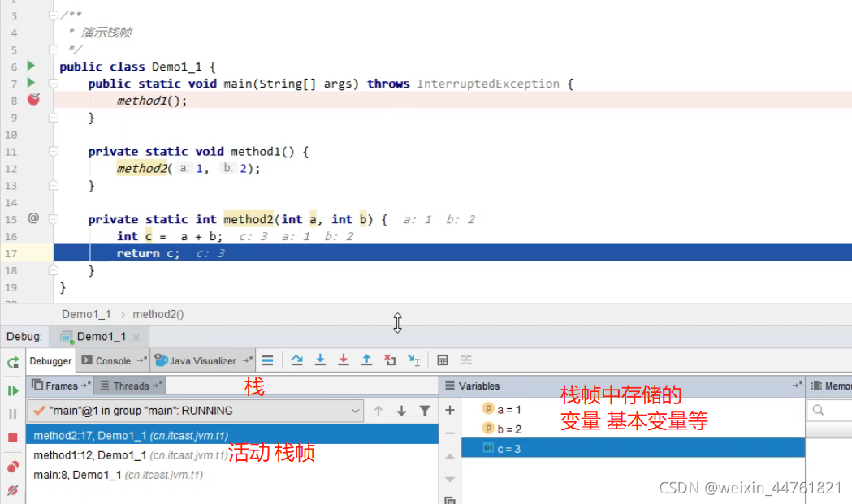
Task: Click Rerun Demo1_1 icon in debug sidebar
Action: 13,362
